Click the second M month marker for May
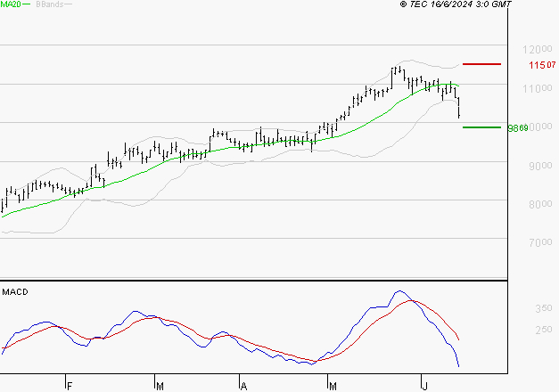The width and height of the screenshot is (559, 392). pos(333,386)
